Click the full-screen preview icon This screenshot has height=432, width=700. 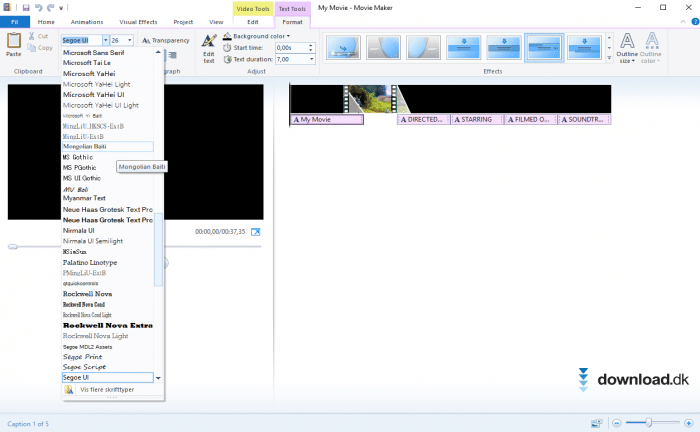coord(255,232)
